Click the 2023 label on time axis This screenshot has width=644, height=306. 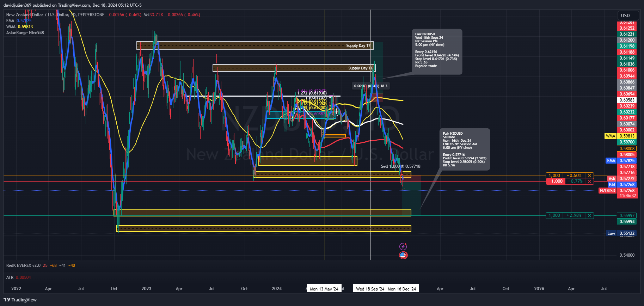click(146, 289)
